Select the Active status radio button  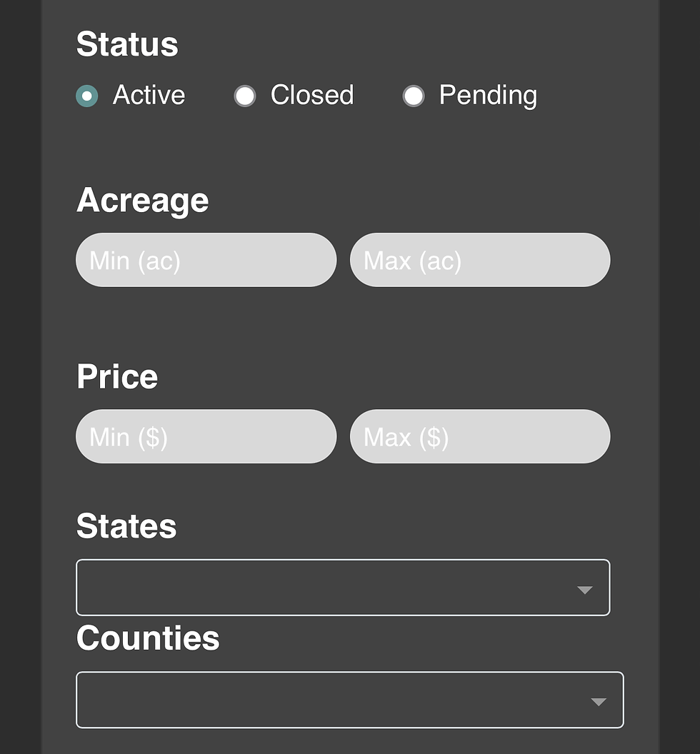pyautogui.click(x=87, y=96)
